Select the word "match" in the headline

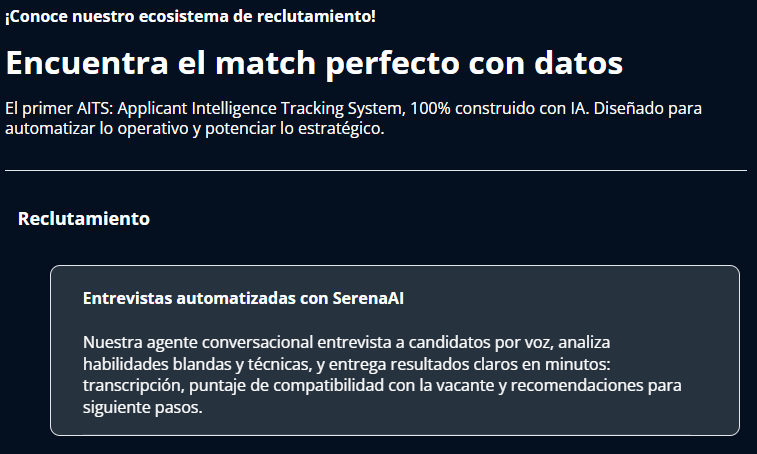(266, 63)
